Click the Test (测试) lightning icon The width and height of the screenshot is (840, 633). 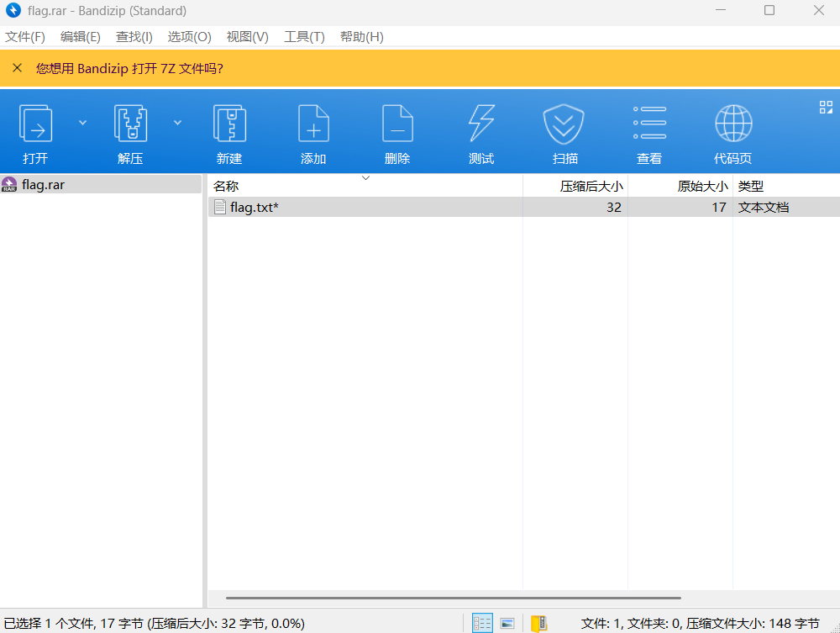pos(481,124)
